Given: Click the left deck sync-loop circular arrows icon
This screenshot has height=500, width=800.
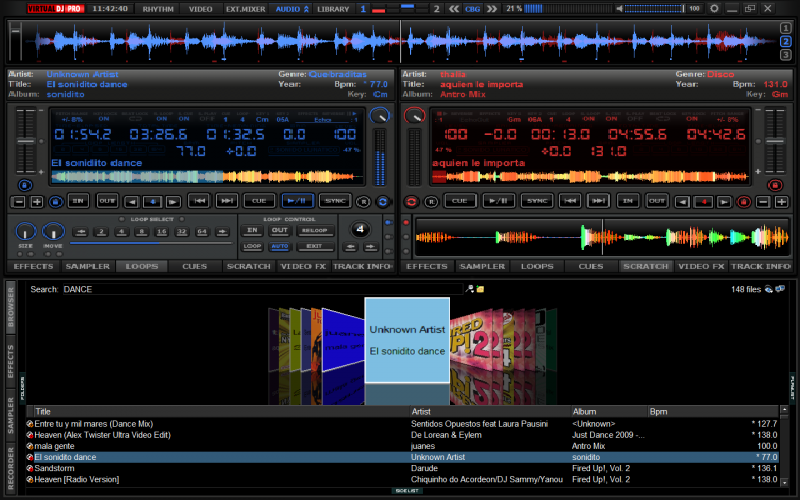Looking at the screenshot, I should (382, 202).
